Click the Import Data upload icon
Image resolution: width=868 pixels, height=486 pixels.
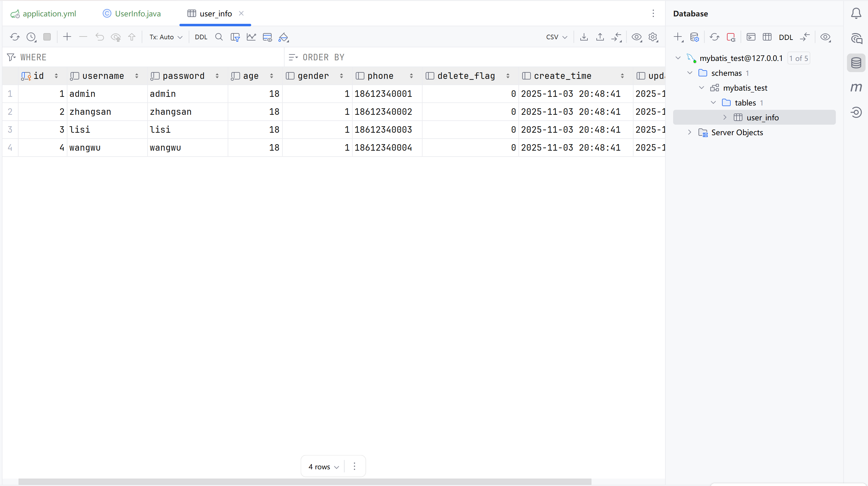pos(600,37)
